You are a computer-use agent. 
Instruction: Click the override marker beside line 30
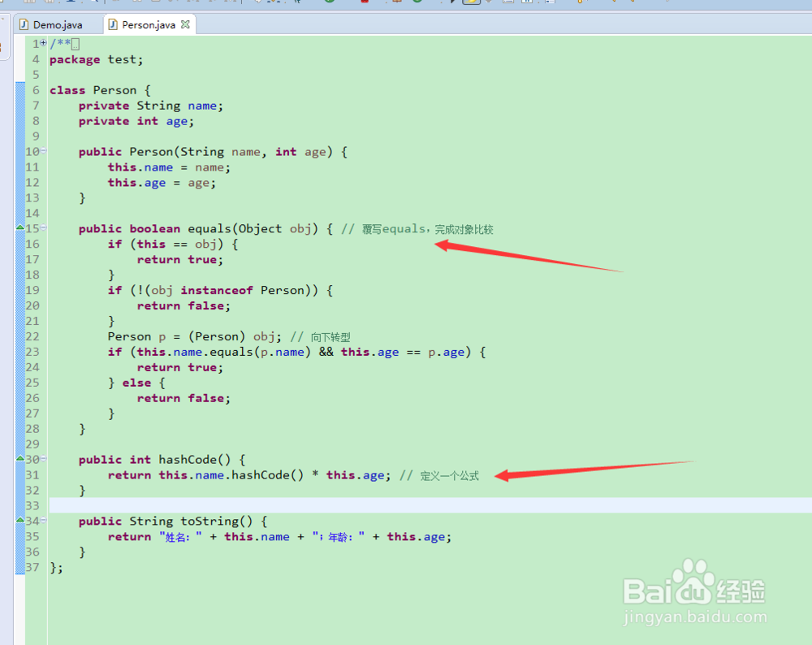20,458
